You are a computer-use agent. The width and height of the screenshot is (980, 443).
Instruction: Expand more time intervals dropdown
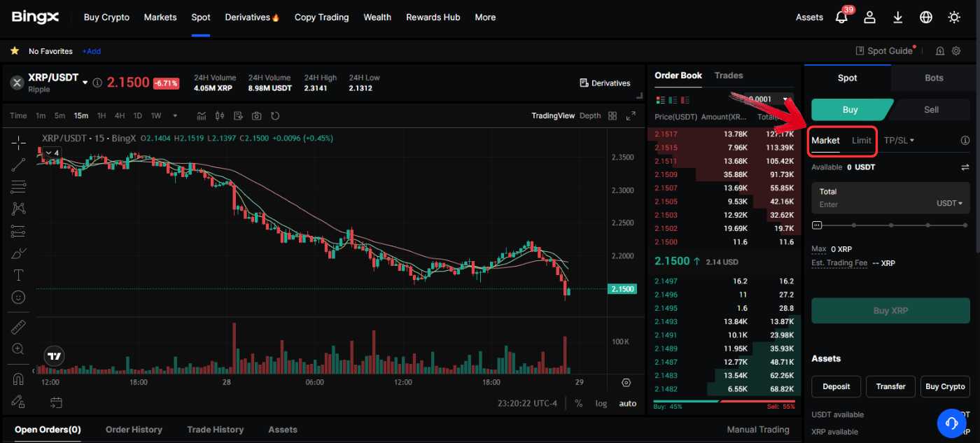tap(174, 115)
